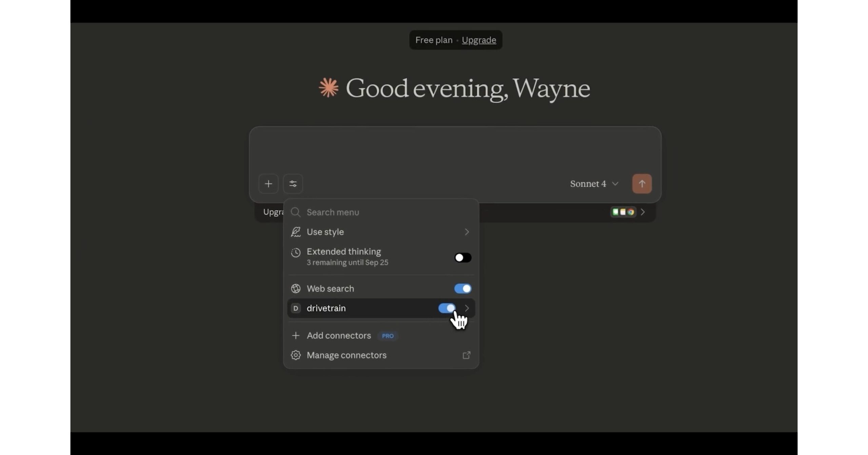Screen dimensions: 868x455
Task: Open the Sonnet 4 model dropdown
Action: pos(594,184)
